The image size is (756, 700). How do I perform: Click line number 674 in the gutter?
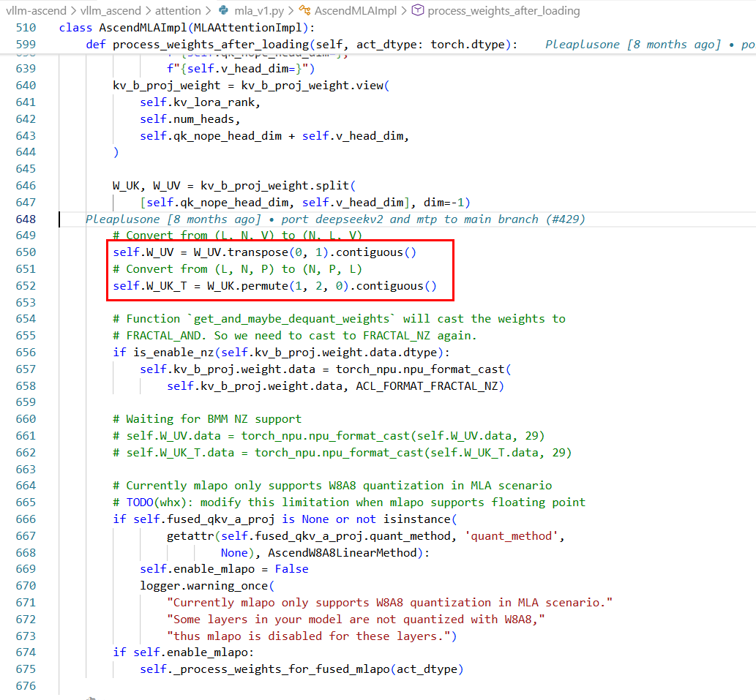point(26,652)
